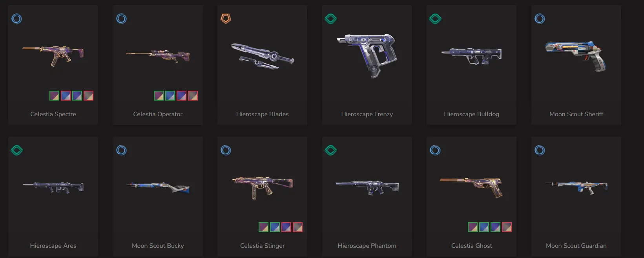Click the green tier icon on Hieroscape Frenzy
This screenshot has height=258, width=644.
click(331, 18)
